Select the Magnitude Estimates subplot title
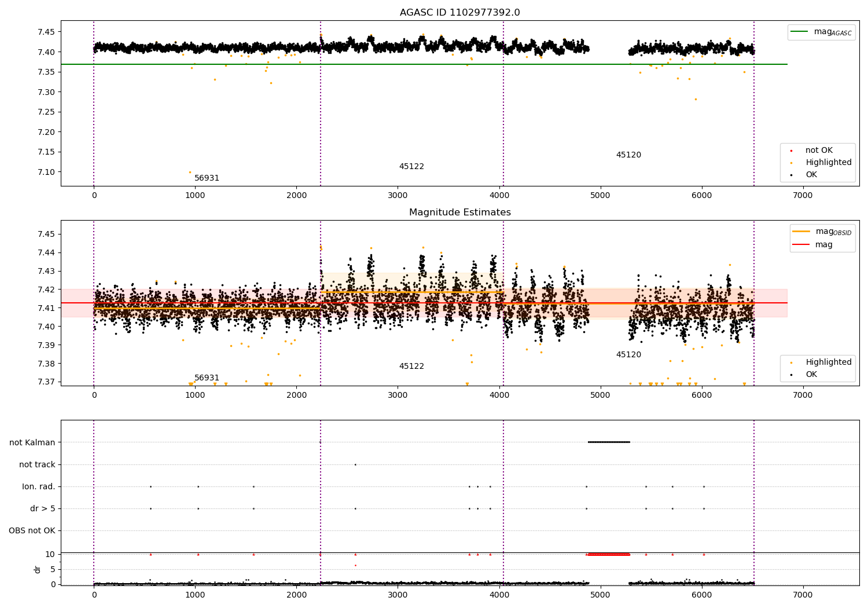Screen dimensions: 868x608 [459, 213]
